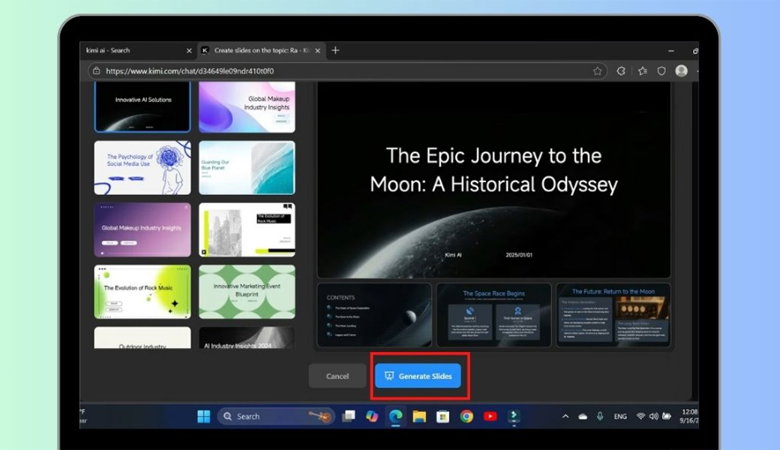Pick The Psychology of Social Media Use template

pos(142,168)
